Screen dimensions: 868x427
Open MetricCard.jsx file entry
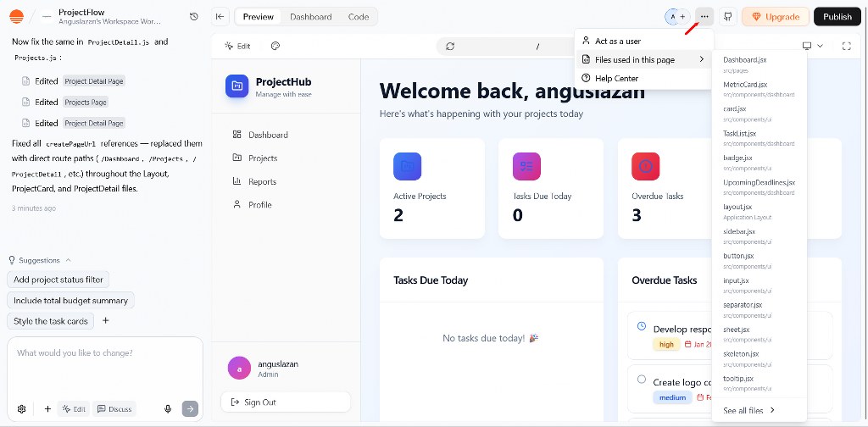click(x=759, y=89)
